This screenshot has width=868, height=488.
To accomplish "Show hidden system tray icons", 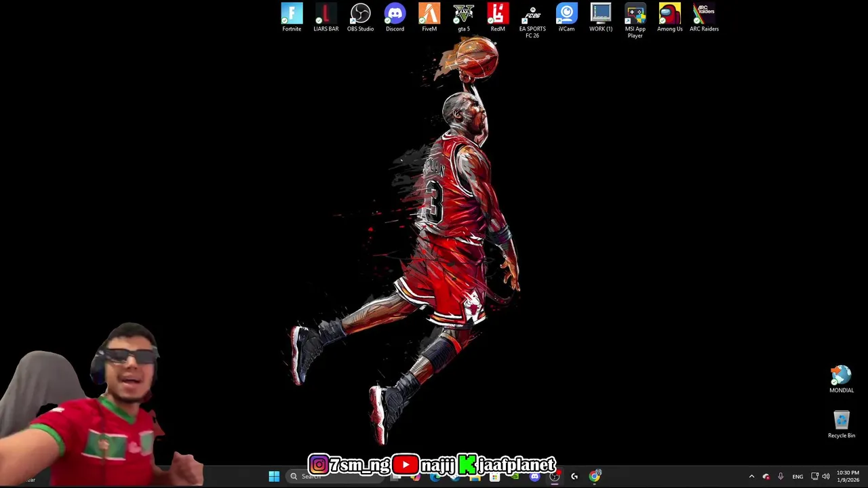I will click(x=751, y=476).
